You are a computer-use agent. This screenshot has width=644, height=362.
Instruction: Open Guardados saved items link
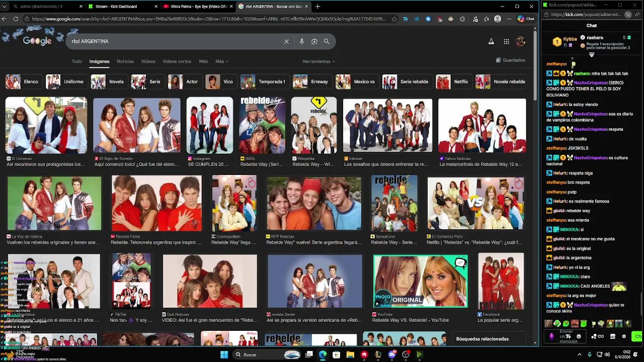click(510, 60)
